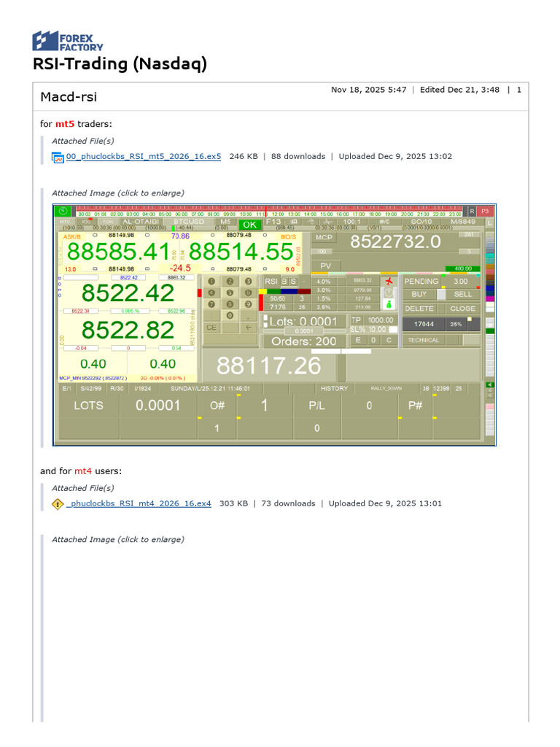Screen dimensions: 560x747
Task: Click the L button below P3
Action: pos(489,222)
